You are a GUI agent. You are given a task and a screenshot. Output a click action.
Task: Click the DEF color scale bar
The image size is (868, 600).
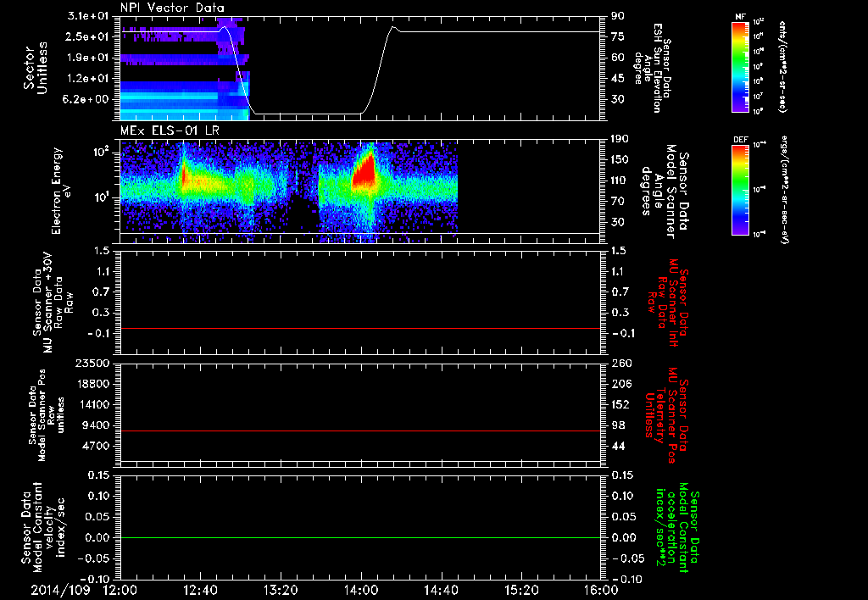pyautogui.click(x=741, y=190)
